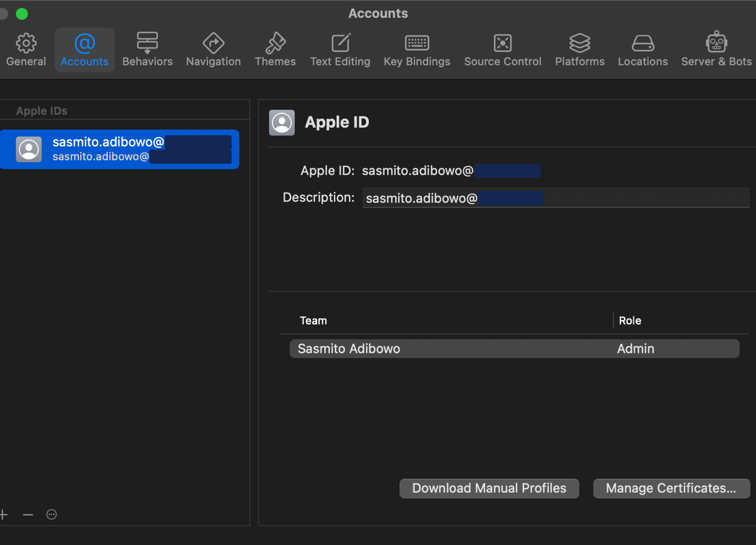Switch to Navigation preferences
The height and width of the screenshot is (545, 756).
point(213,50)
